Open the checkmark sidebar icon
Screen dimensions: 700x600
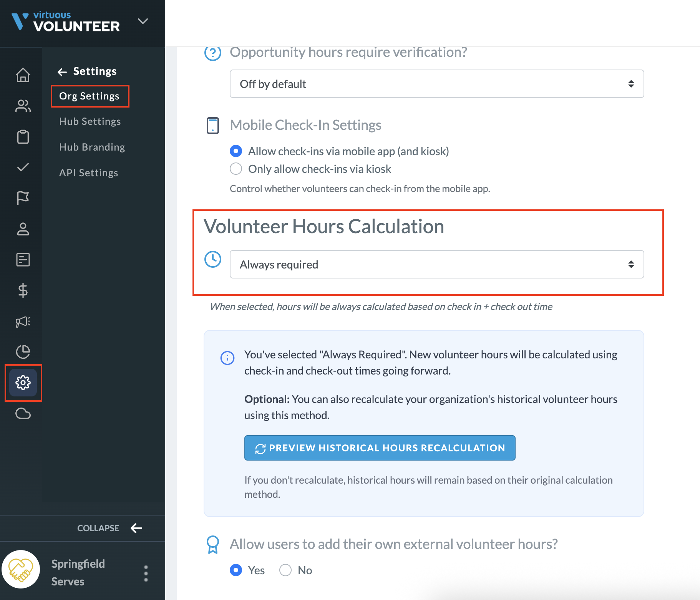click(23, 167)
